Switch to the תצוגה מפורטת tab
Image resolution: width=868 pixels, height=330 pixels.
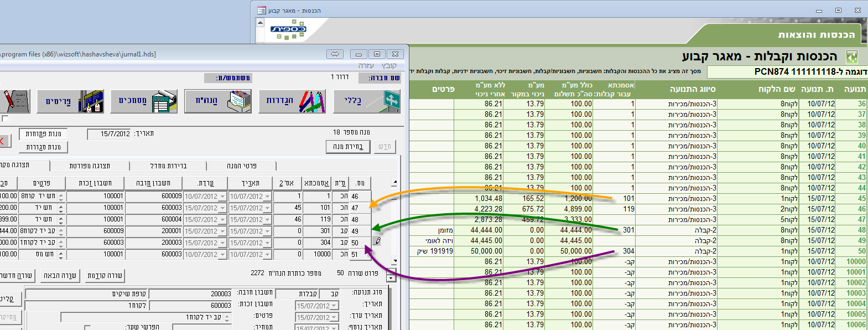90,166
